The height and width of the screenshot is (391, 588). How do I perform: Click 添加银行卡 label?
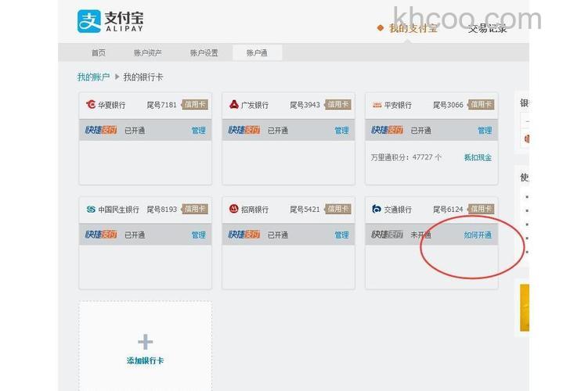[x=145, y=361]
